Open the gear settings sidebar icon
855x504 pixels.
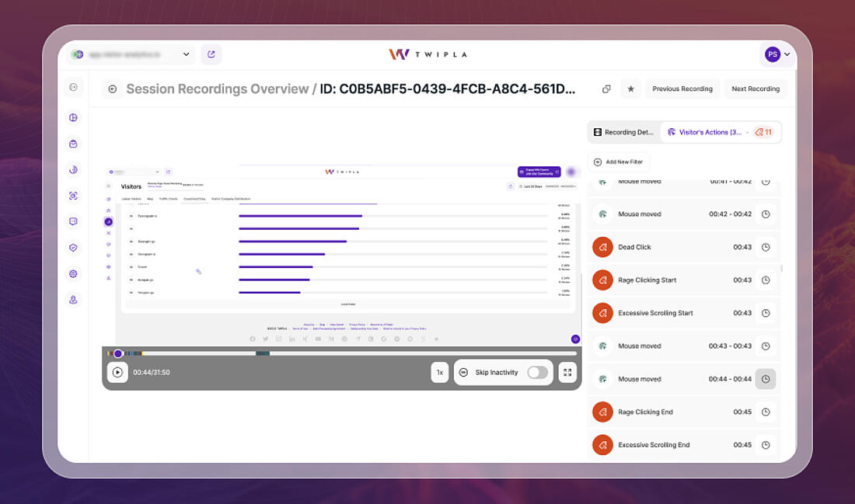[74, 273]
